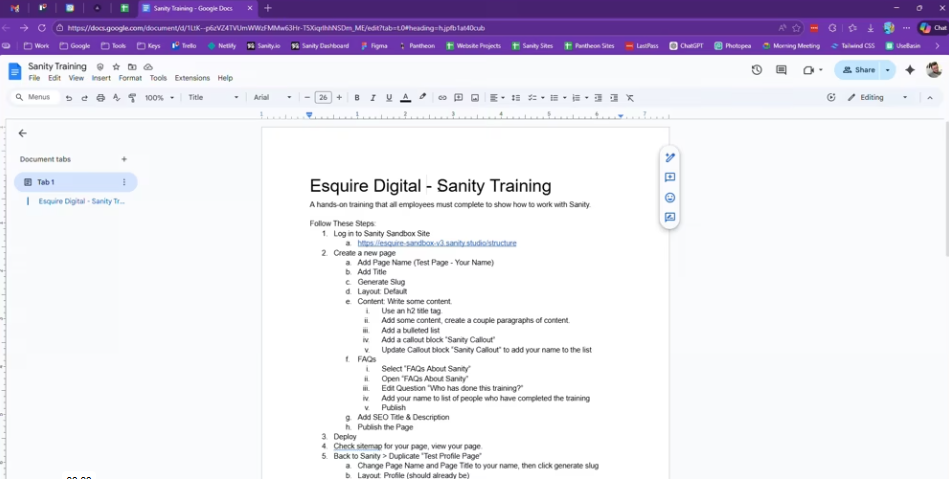949x479 pixels.
Task: Redo the last action
Action: 85,97
